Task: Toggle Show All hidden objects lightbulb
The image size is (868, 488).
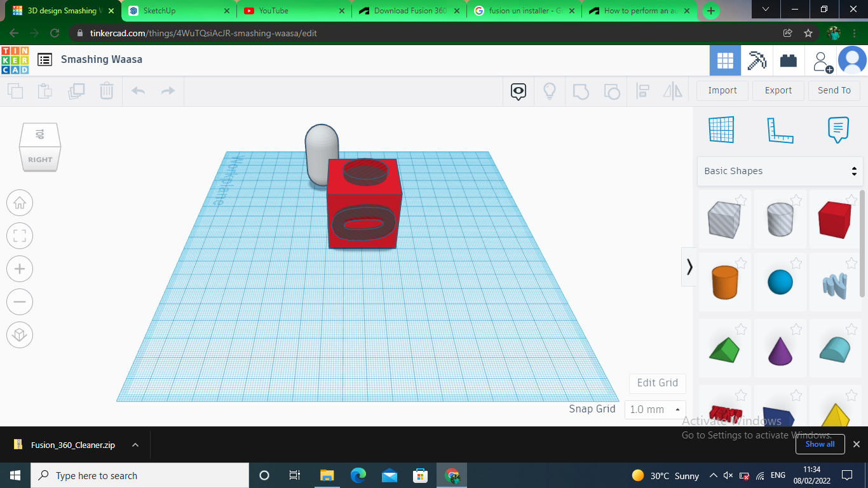Action: [549, 91]
